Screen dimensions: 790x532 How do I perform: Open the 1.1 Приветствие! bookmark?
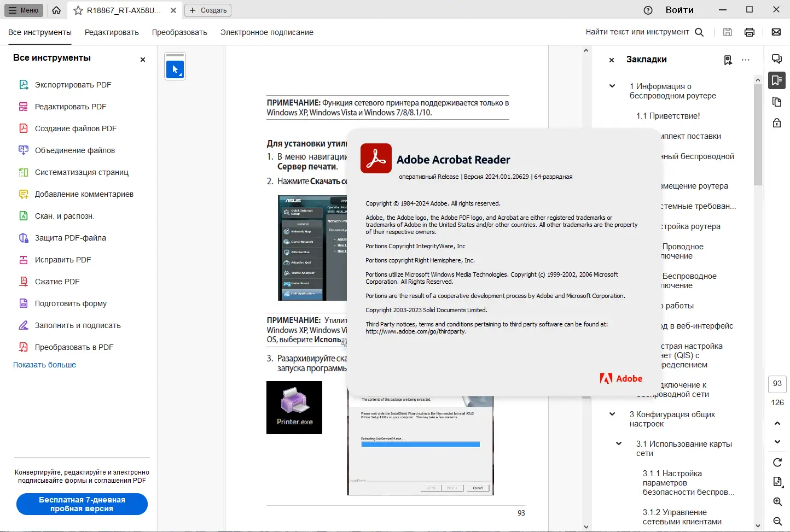tap(668, 116)
